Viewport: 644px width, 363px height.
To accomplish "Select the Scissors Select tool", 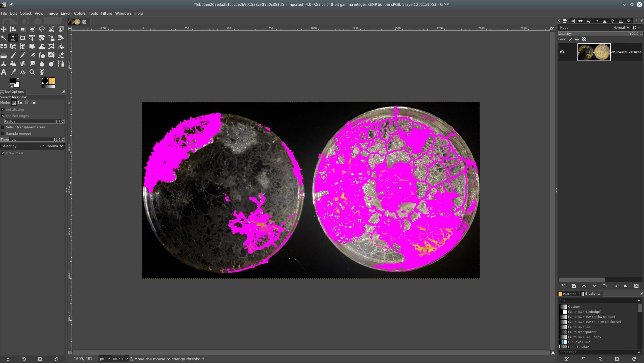I will coord(51,29).
